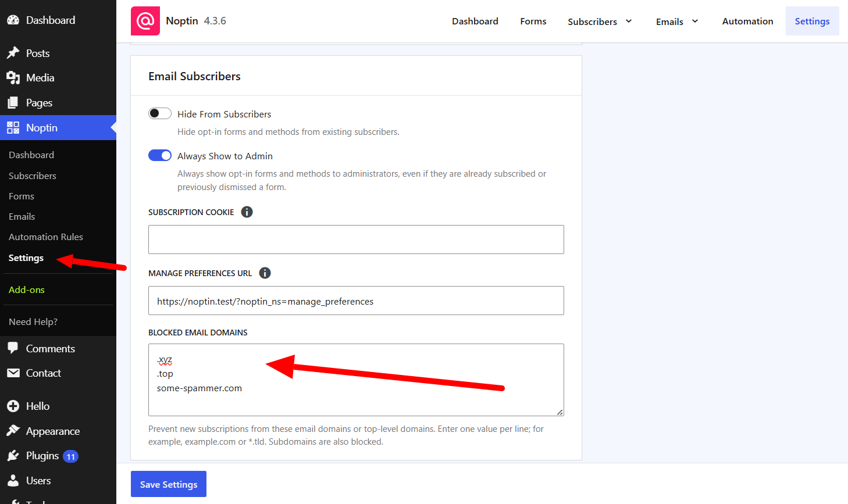Viewport: 848px width, 504px height.
Task: Click the Plugins update count badge
Action: point(70,456)
